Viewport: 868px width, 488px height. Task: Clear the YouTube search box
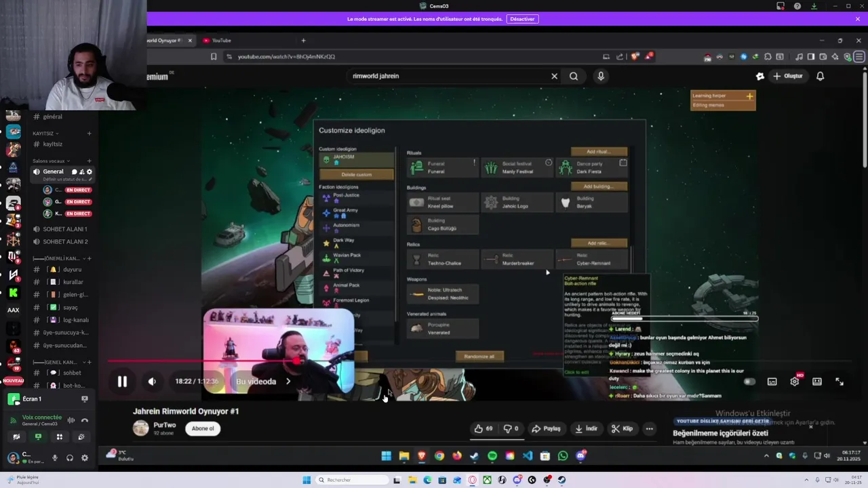pos(554,76)
